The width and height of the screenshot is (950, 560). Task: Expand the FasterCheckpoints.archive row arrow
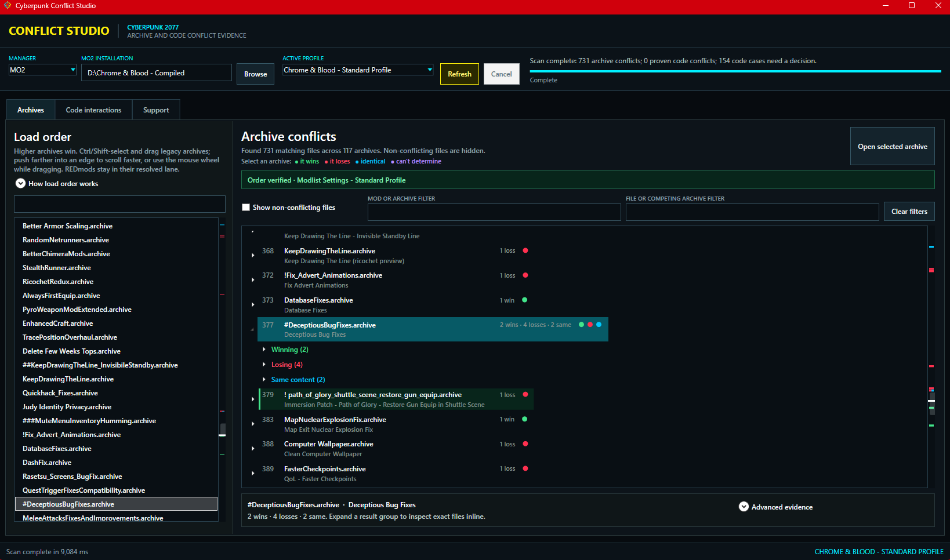click(253, 473)
